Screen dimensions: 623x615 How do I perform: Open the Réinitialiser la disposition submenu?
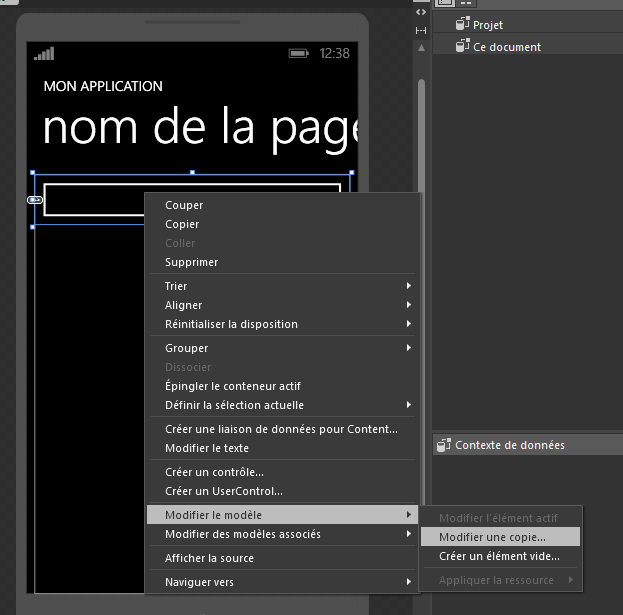[283, 324]
